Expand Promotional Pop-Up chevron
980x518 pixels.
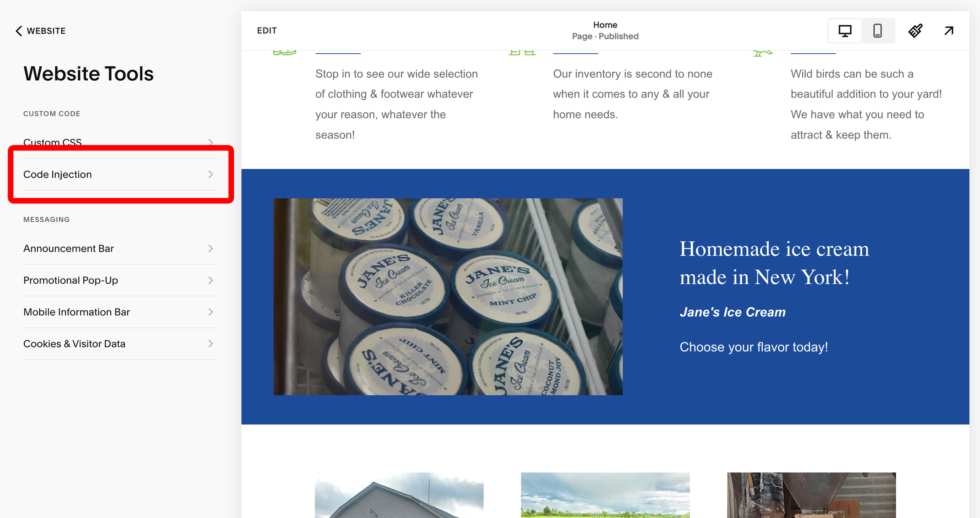point(211,280)
